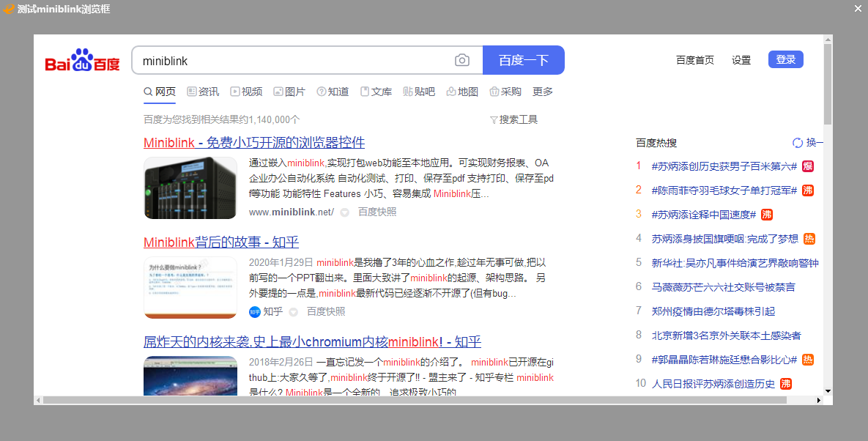Viewport: 868px width, 441px height.
Task: Open hot search 苏炳添身披国旗哽咽:完成了梦想
Action: [x=724, y=239]
